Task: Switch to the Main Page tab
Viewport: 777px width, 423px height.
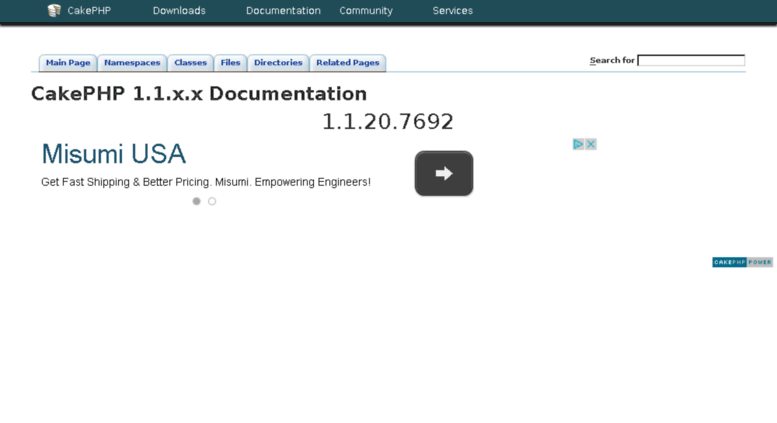Action: click(68, 63)
